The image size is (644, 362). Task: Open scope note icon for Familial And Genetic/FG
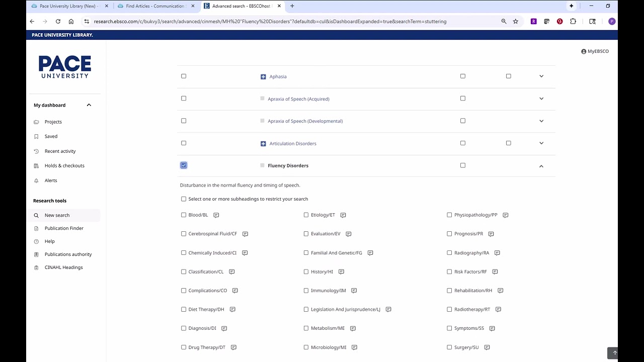[x=370, y=253]
